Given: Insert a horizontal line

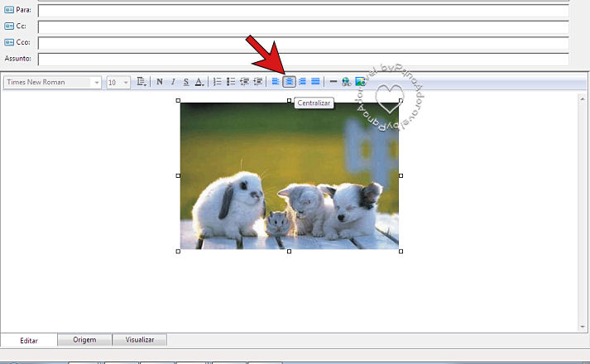Looking at the screenshot, I should [x=333, y=82].
